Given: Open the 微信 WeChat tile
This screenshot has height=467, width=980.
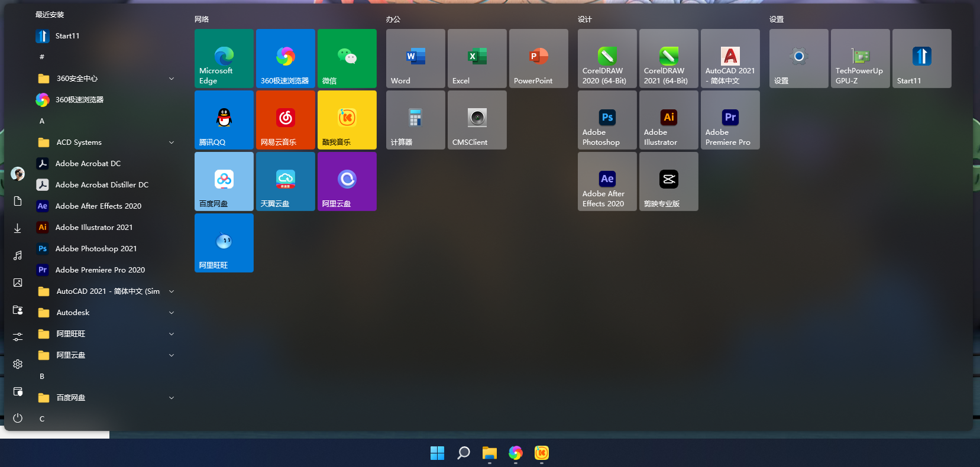Looking at the screenshot, I should pyautogui.click(x=347, y=59).
